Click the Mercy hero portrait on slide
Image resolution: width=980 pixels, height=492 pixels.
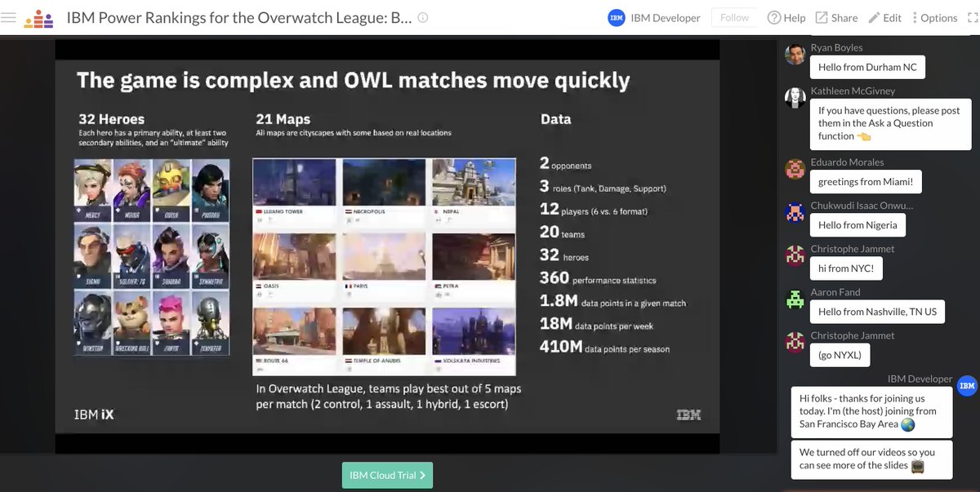coord(91,189)
